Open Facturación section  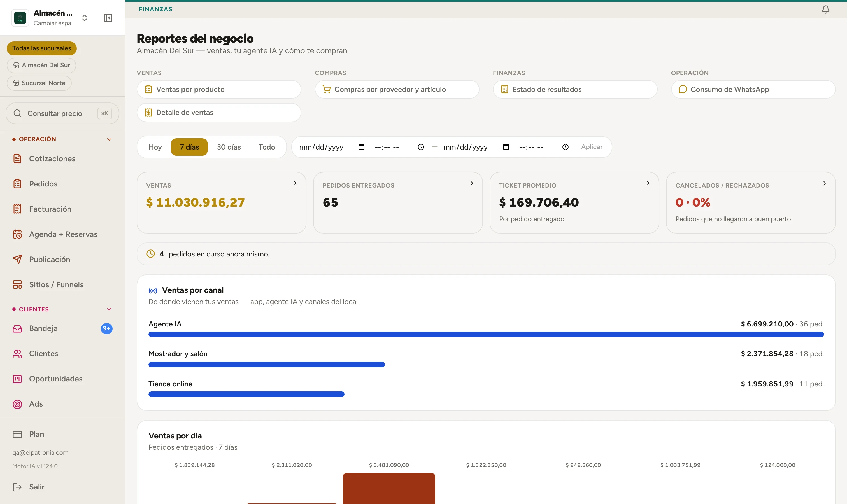pyautogui.click(x=62, y=209)
